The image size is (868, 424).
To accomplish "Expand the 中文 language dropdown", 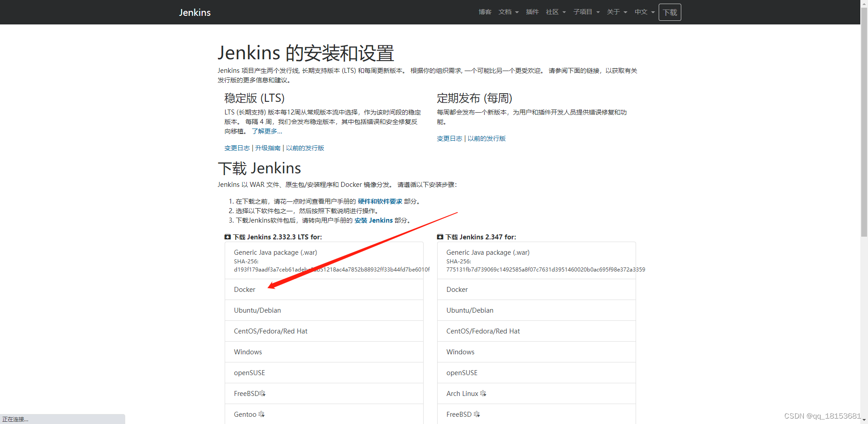I will click(644, 12).
